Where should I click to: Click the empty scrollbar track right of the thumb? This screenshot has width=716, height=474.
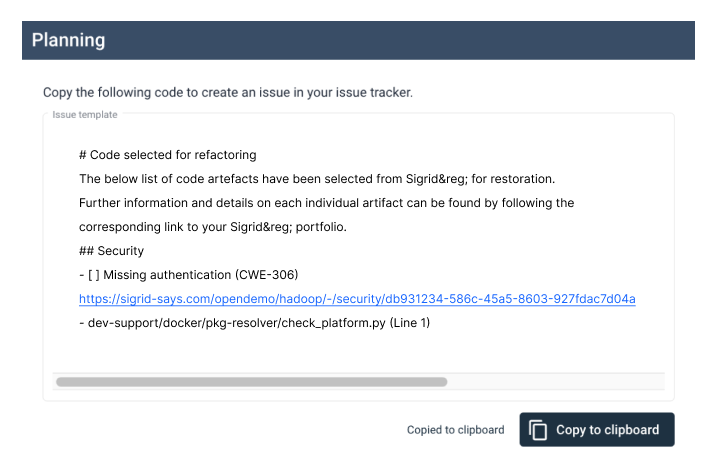(x=556, y=382)
